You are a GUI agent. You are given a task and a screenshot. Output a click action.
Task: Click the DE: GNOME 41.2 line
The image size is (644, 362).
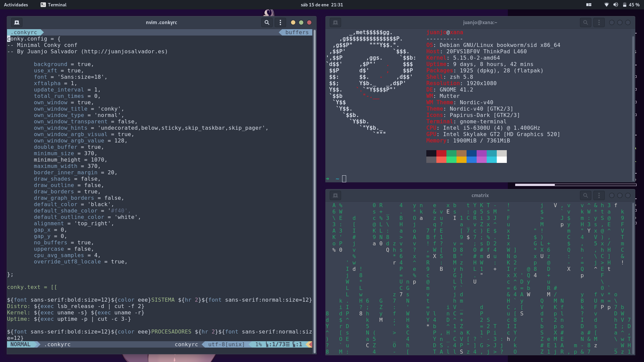(450, 90)
